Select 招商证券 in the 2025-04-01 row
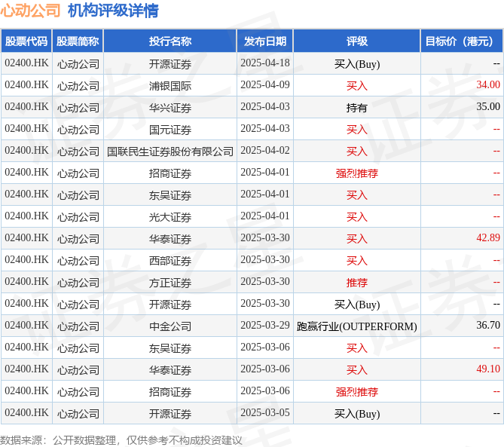 pos(170,173)
